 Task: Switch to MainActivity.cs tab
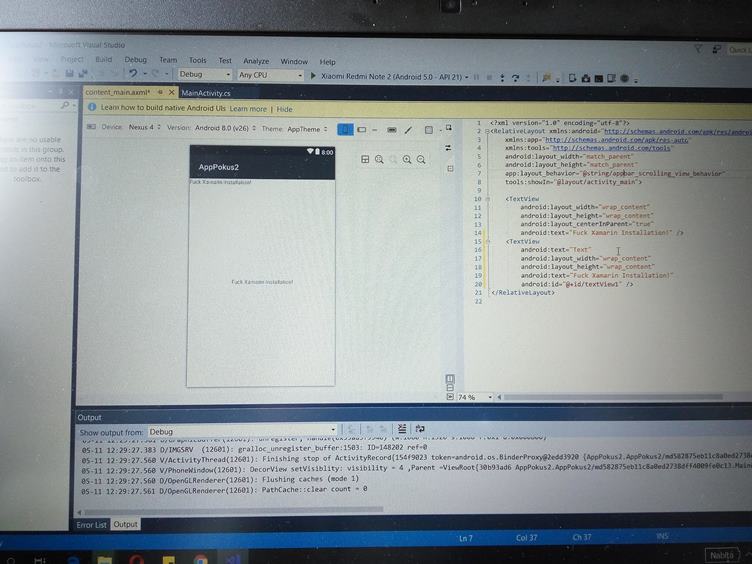tap(206, 93)
